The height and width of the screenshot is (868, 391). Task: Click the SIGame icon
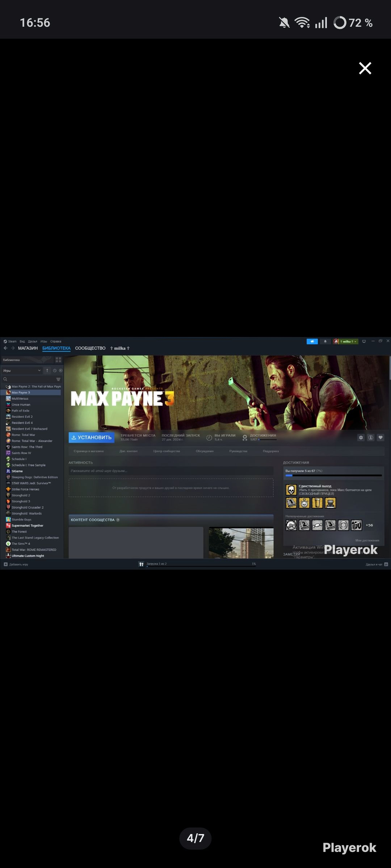pos(8,471)
